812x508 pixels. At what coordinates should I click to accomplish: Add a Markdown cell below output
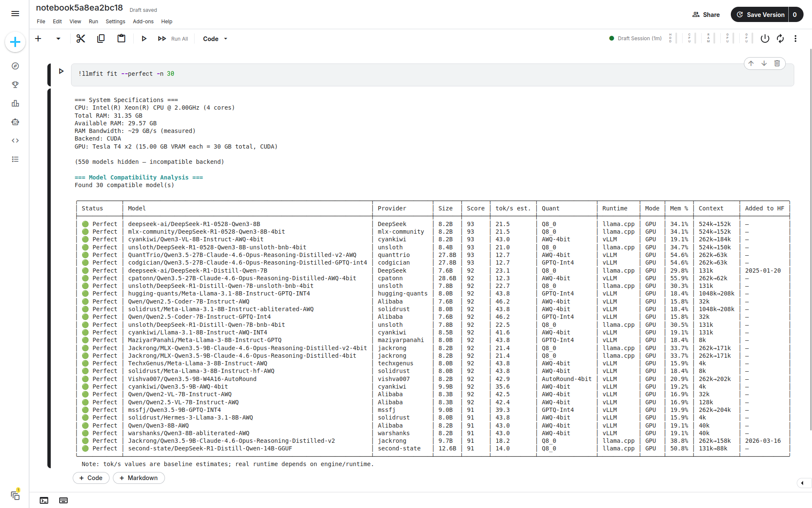click(139, 478)
